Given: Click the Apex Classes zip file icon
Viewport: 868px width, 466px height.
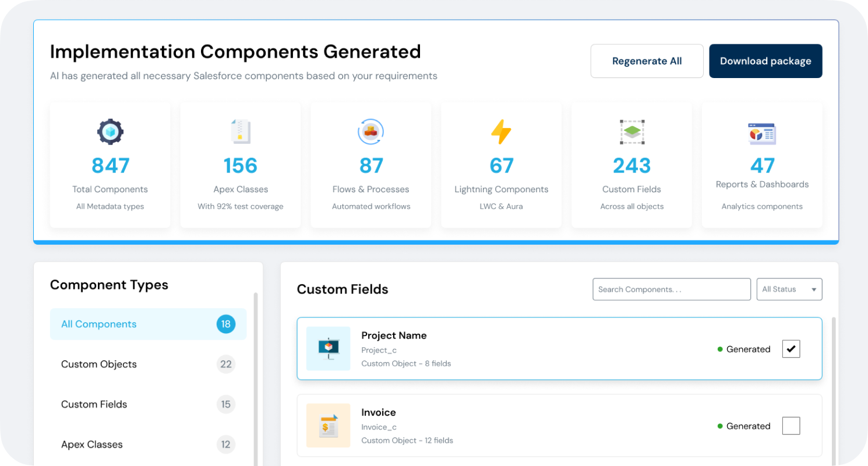Looking at the screenshot, I should 241,132.
